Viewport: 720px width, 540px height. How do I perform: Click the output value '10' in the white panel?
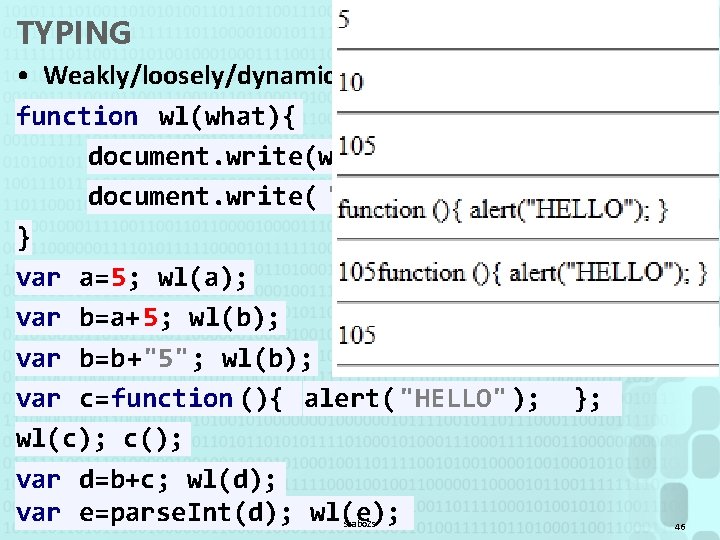(x=351, y=83)
